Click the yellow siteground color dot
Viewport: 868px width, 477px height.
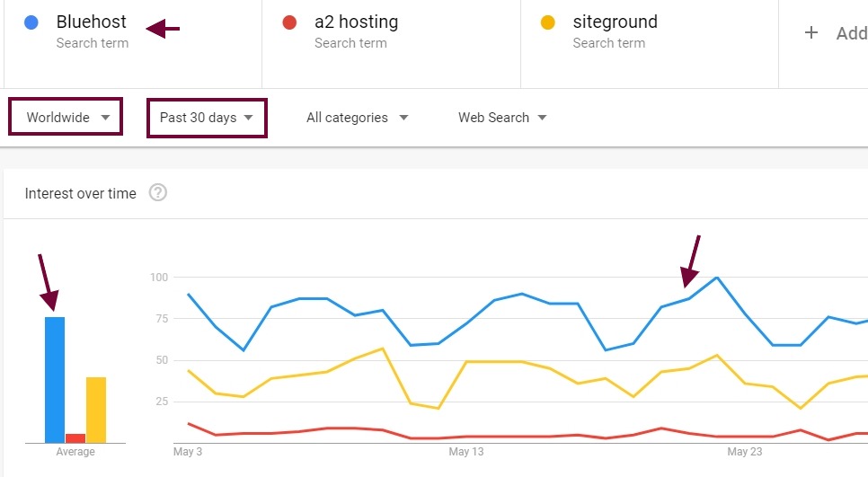coord(548,22)
